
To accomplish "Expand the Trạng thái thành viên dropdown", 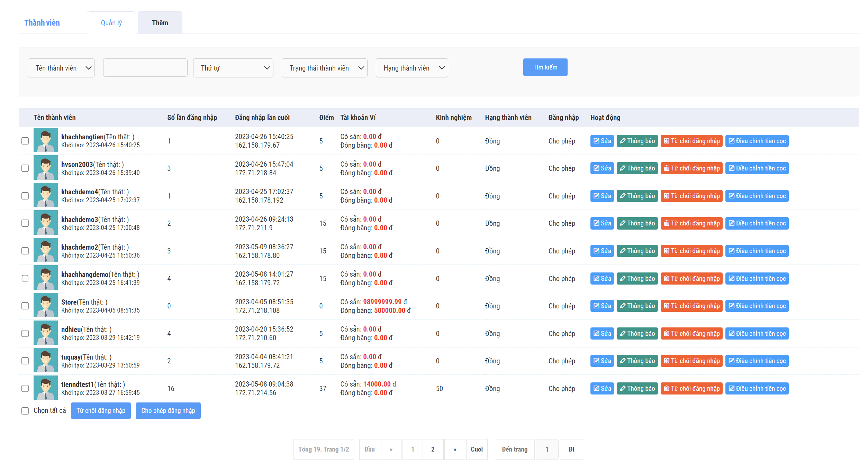I will [324, 68].
